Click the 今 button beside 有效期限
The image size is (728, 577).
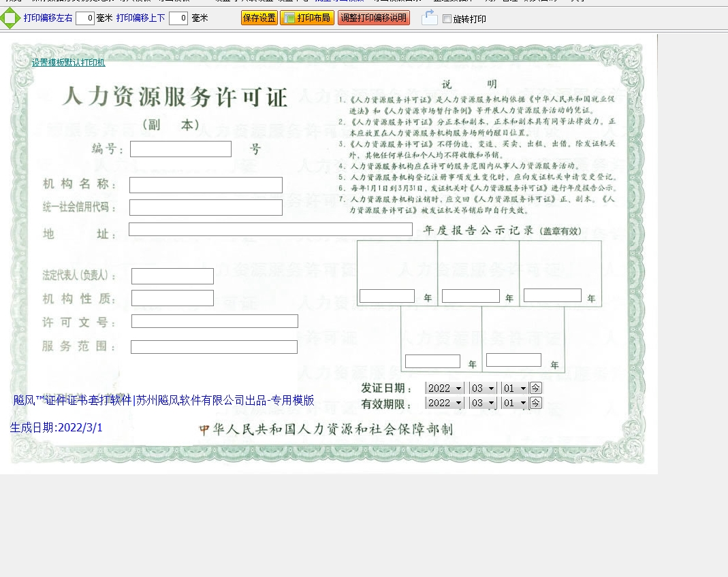(x=536, y=403)
